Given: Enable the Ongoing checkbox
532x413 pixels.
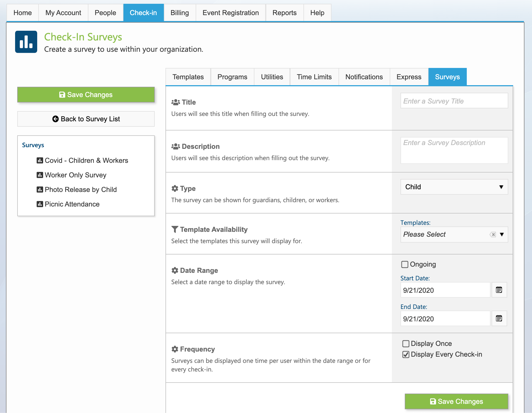Looking at the screenshot, I should point(405,264).
